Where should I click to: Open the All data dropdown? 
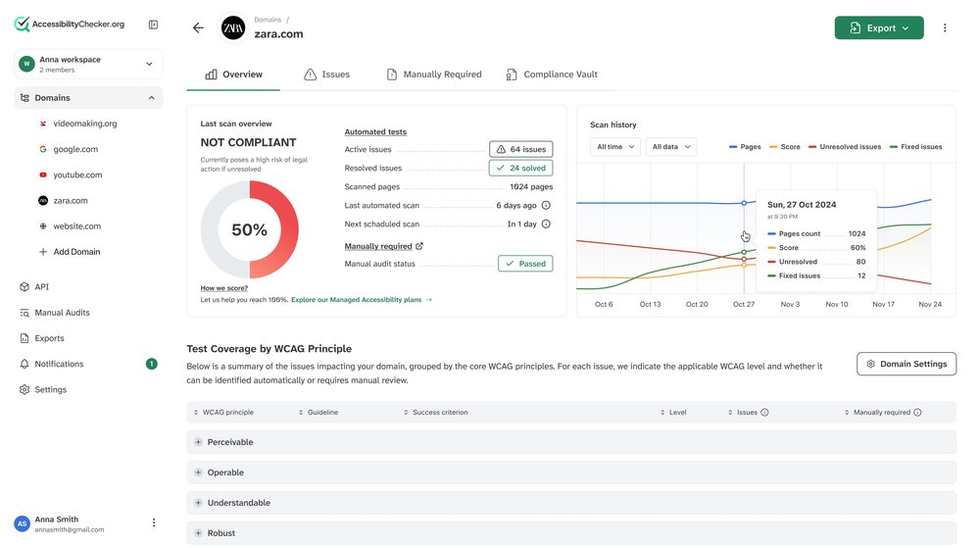(x=671, y=146)
